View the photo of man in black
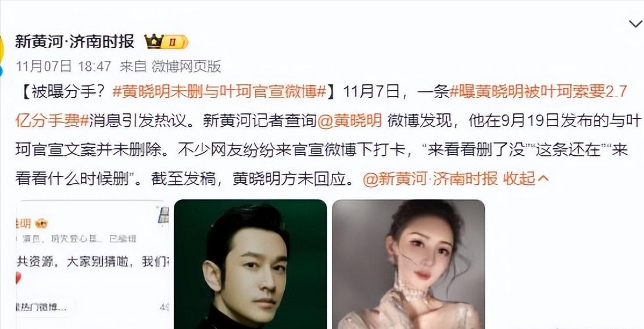This screenshot has width=644, height=329. [250, 264]
